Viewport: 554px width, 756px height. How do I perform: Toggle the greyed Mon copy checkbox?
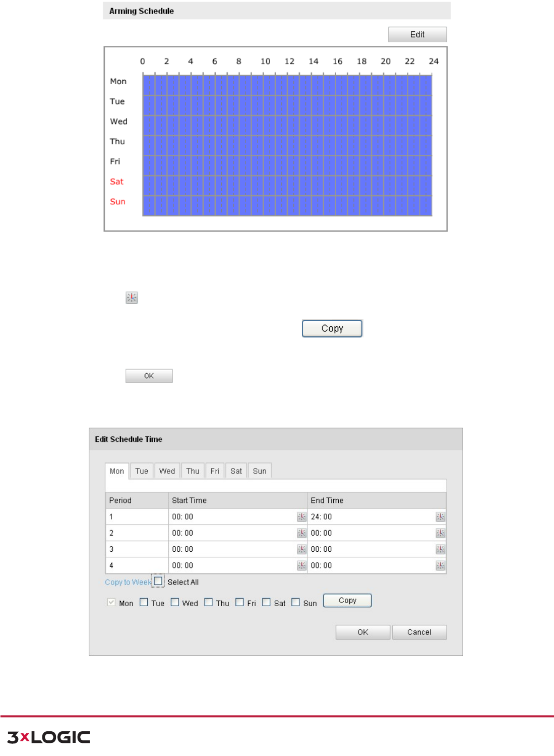[111, 602]
